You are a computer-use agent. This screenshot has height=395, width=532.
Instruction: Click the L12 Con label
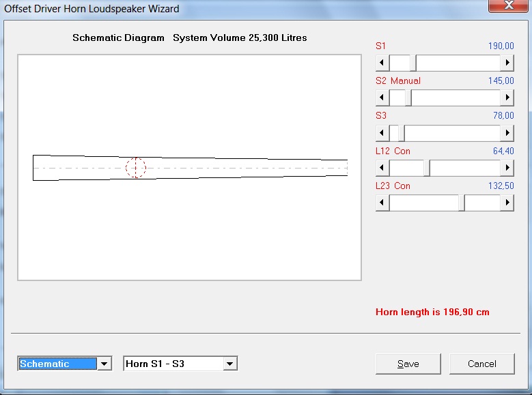[393, 151]
